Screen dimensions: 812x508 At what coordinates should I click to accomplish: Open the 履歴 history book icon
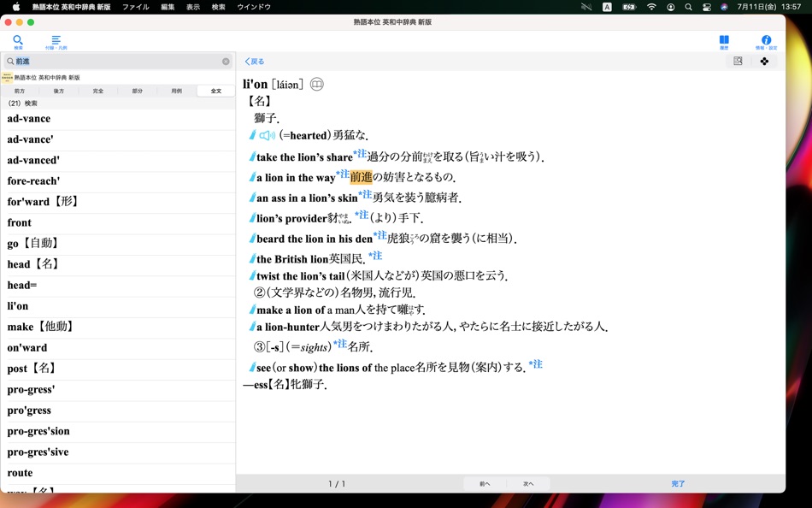tap(724, 41)
